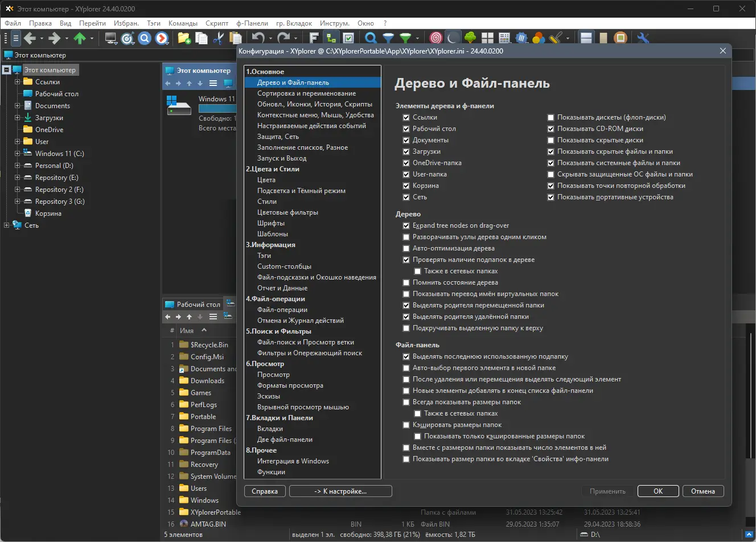The width and height of the screenshot is (756, 542).
Task: Click the green tree toolbar icon
Action: click(470, 38)
